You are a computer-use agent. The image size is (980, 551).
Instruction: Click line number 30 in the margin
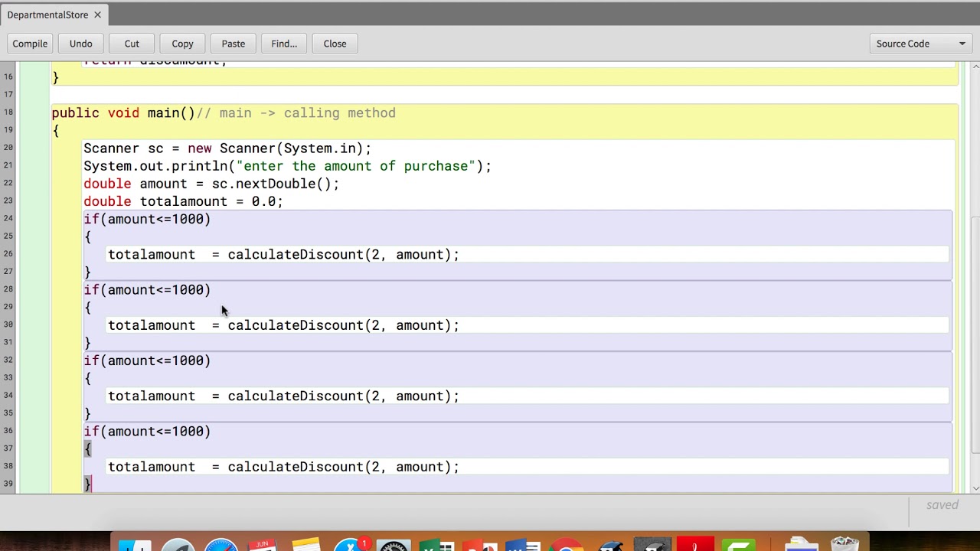(x=8, y=324)
